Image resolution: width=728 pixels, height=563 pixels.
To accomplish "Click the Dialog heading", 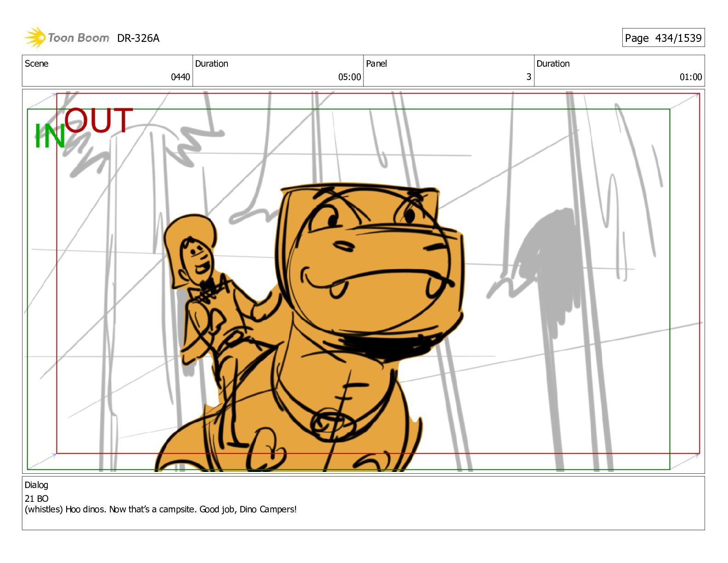I will (36, 485).
